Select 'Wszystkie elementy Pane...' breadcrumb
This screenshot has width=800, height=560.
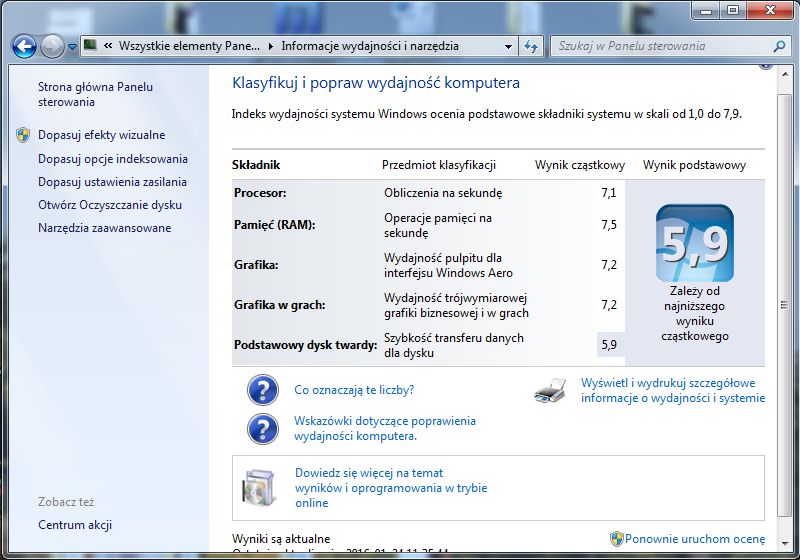[189, 46]
